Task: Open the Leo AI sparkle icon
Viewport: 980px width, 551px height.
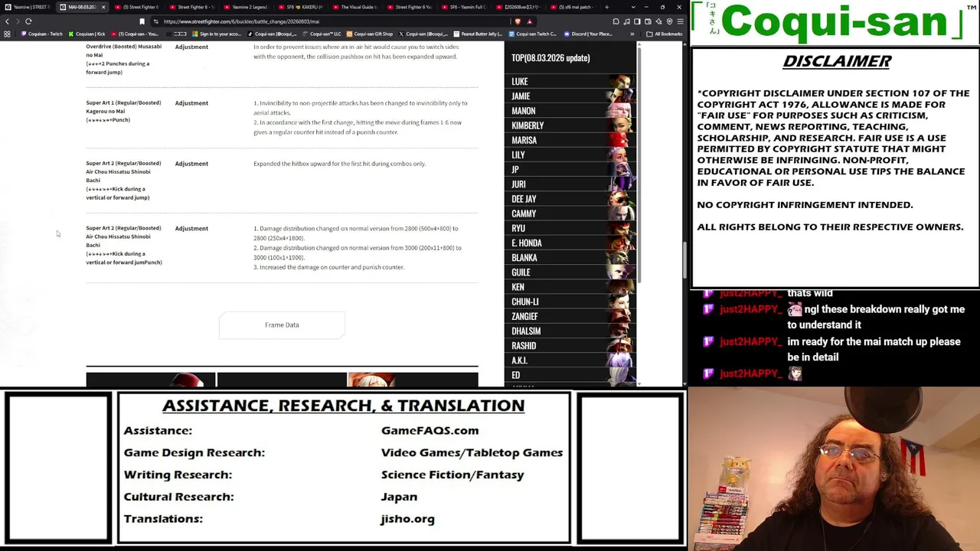Action: click(x=658, y=21)
